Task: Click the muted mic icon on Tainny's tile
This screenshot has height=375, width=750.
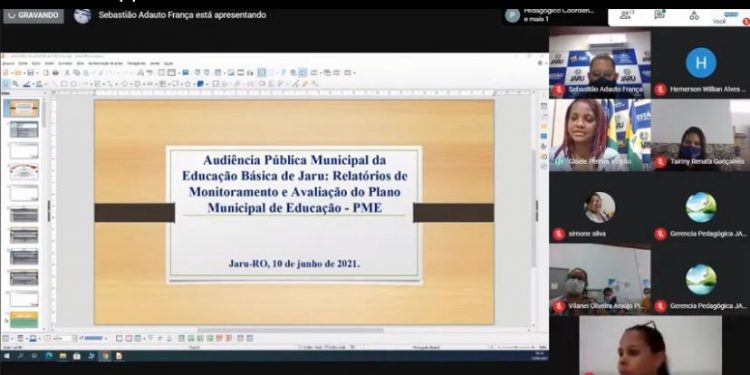Action: click(661, 162)
